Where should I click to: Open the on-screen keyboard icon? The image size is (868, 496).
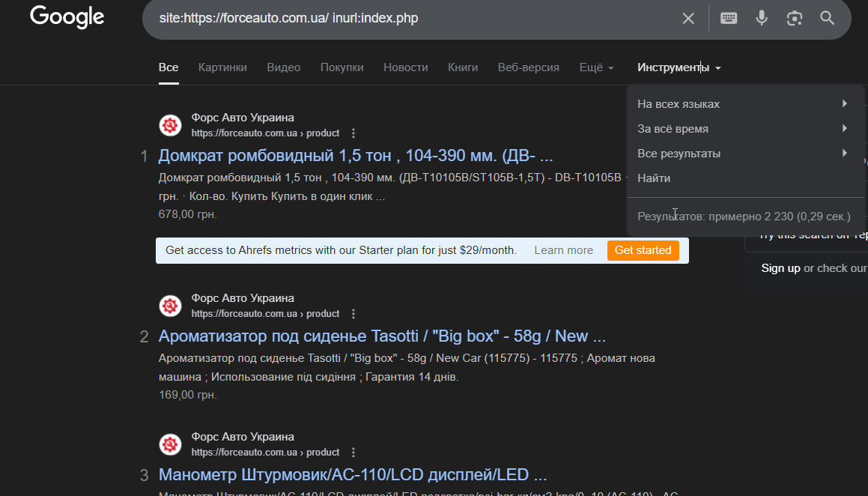tap(729, 18)
